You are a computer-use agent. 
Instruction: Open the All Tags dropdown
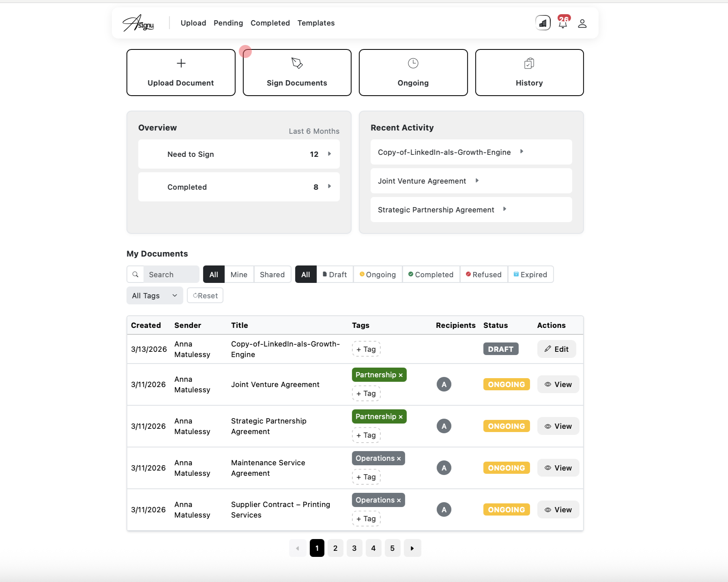155,295
